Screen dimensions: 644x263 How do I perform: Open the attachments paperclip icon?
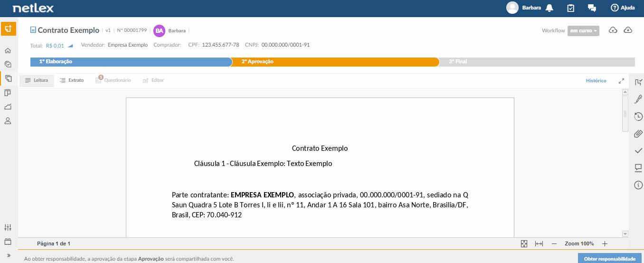[638, 134]
